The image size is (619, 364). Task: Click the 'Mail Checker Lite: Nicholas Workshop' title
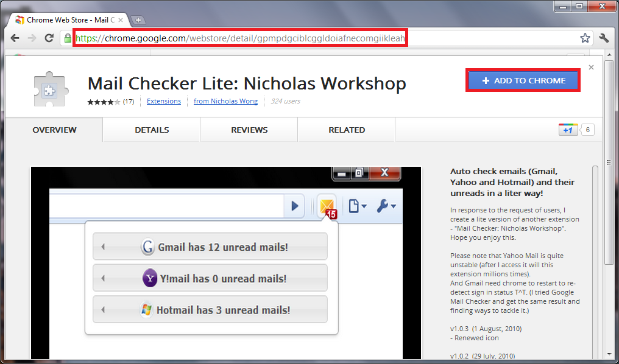click(x=247, y=83)
